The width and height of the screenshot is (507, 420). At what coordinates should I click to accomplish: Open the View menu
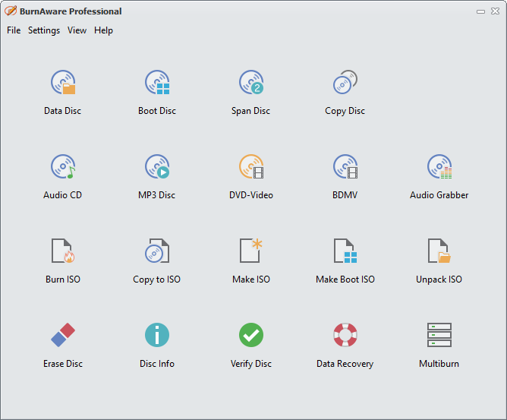pos(77,30)
